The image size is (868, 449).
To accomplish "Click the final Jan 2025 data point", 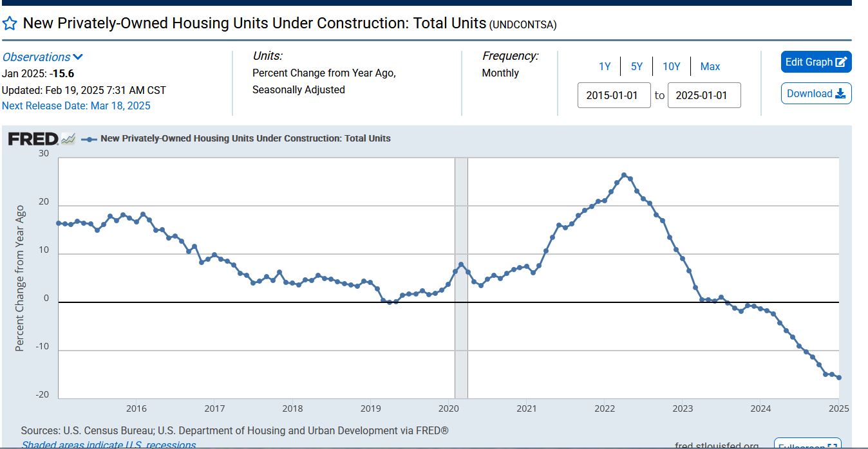I will click(838, 378).
